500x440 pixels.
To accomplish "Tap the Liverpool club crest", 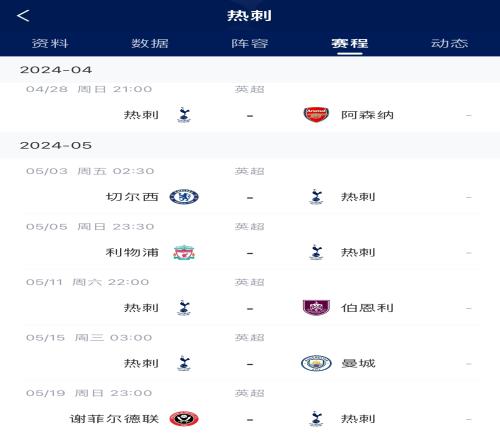I will tap(184, 252).
